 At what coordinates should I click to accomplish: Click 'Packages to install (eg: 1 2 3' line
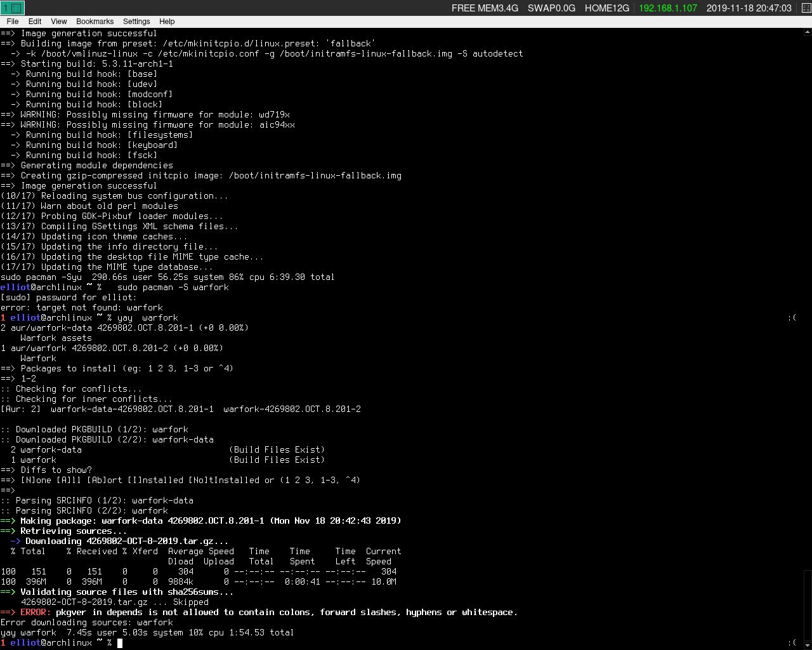[x=117, y=368]
